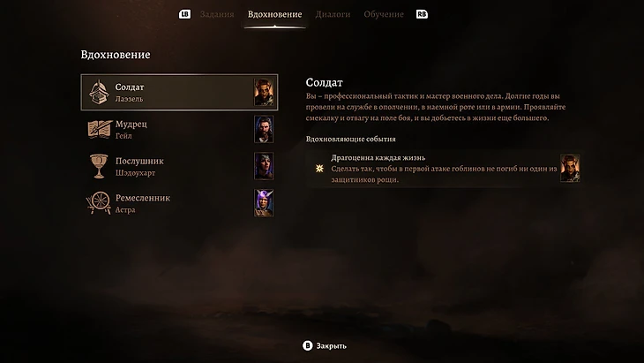Open the Обучение tab

tap(384, 14)
